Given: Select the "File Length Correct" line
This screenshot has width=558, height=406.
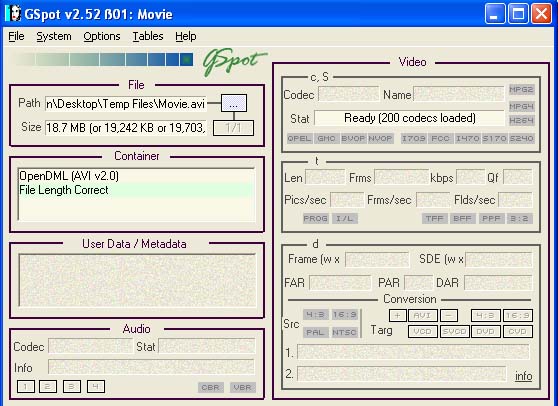Looking at the screenshot, I should (137, 190).
